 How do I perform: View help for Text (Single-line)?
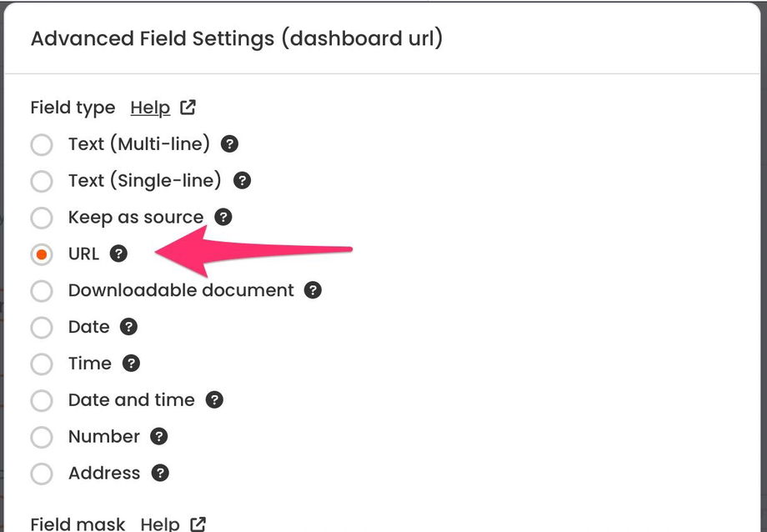242,180
